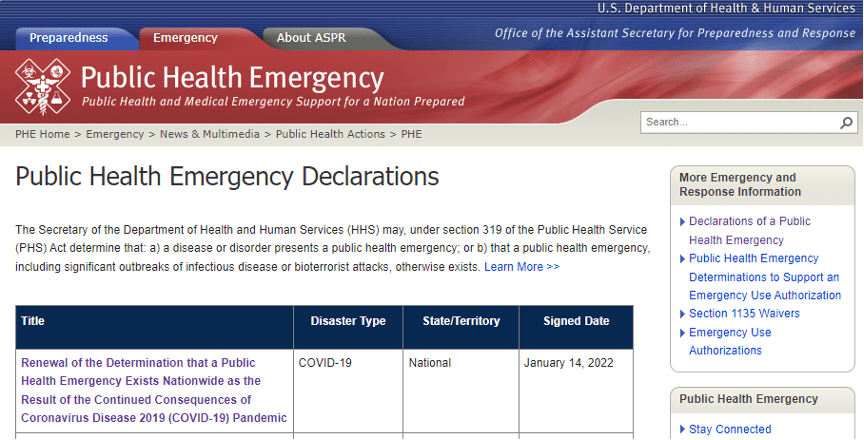Switch to the Emergency tab
This screenshot has height=440, width=864.
pos(185,38)
